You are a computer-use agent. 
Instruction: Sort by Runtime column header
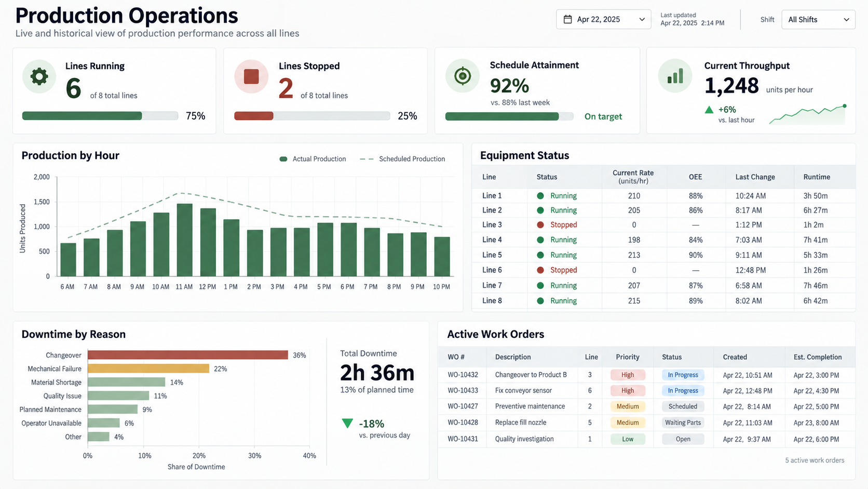click(x=817, y=177)
